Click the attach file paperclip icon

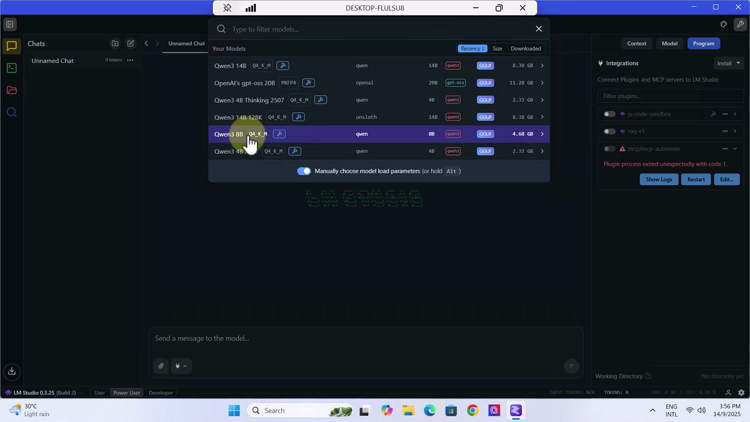point(161,366)
